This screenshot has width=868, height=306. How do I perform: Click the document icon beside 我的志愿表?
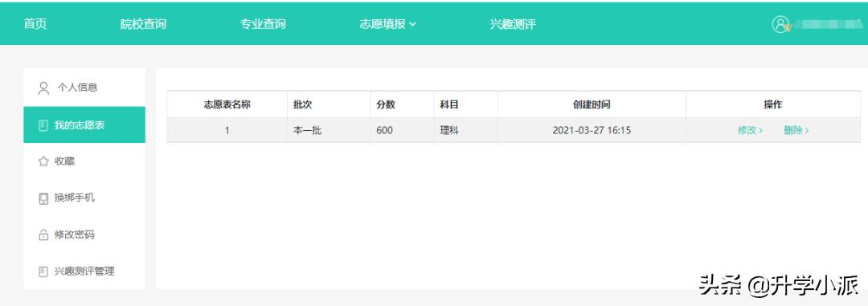point(43,125)
